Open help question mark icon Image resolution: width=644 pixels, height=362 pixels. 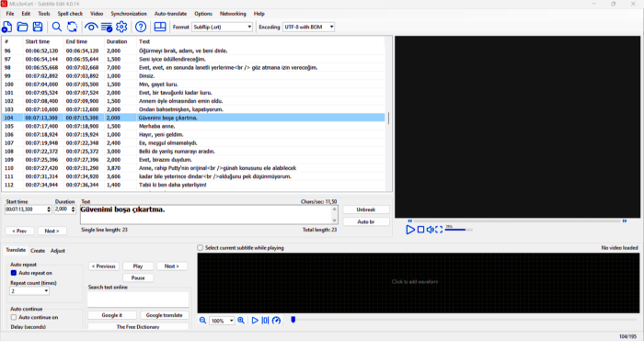coord(141,27)
